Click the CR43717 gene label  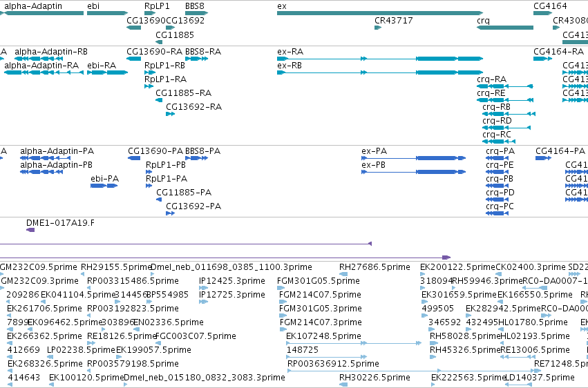pos(393,20)
